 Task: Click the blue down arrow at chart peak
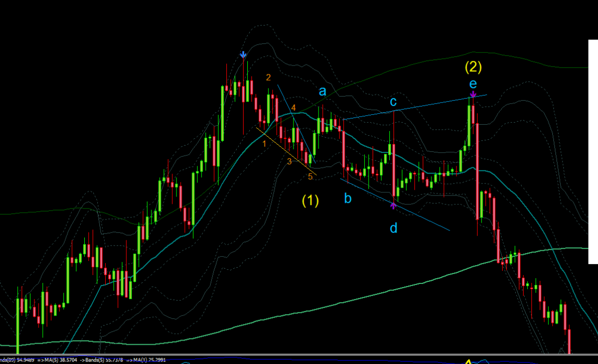pos(243,55)
